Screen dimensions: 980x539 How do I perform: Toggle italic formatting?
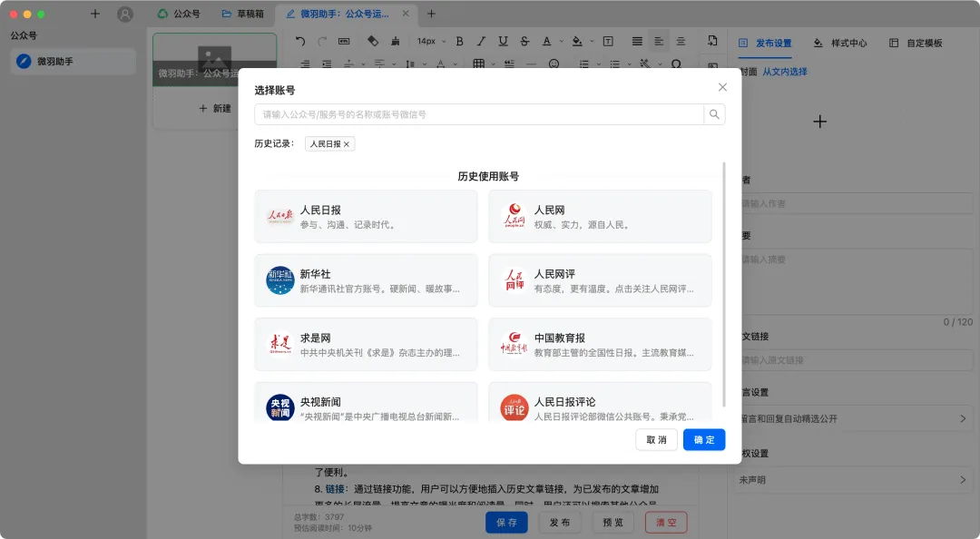click(481, 41)
